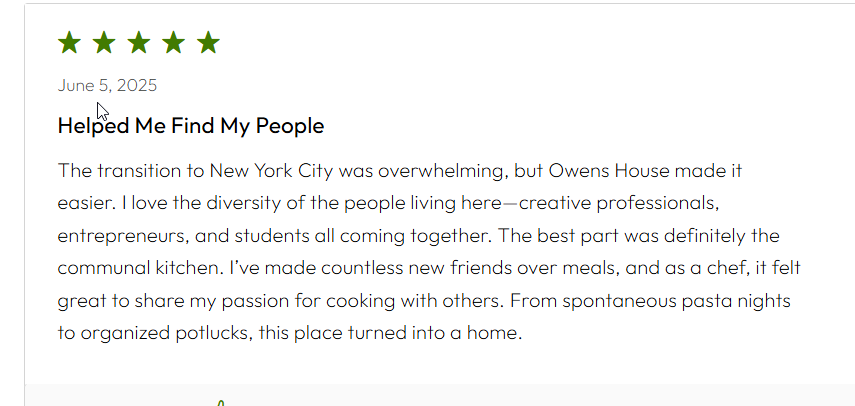Click the second green rating star
This screenshot has height=406, width=855.
point(104,43)
